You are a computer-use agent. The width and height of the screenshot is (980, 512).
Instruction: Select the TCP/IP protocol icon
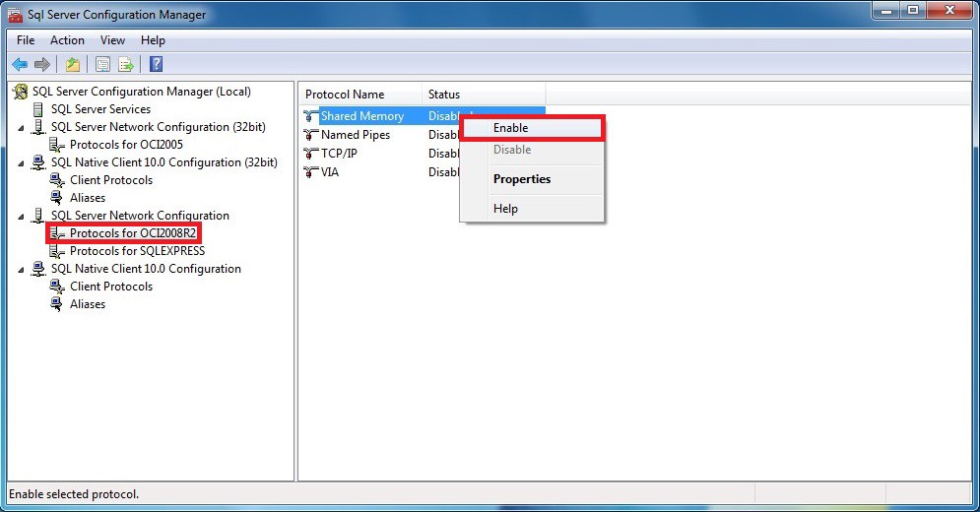(311, 154)
